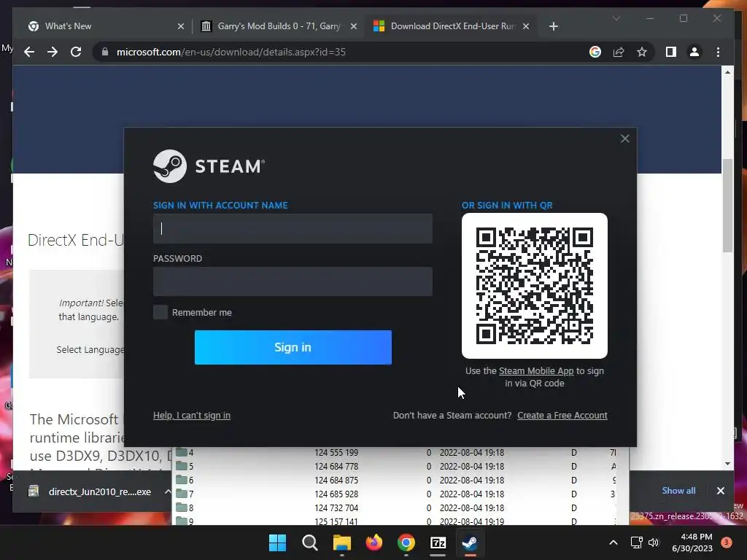Open the Windows Start menu
The image size is (747, 560).
point(277,542)
